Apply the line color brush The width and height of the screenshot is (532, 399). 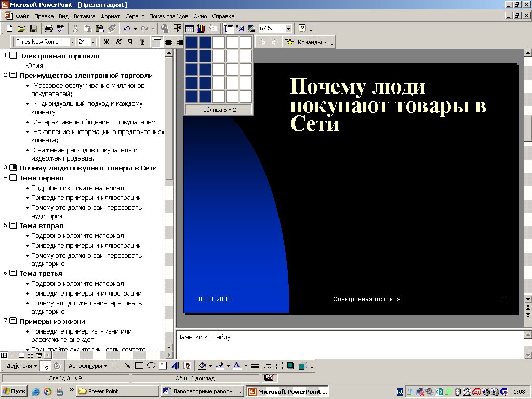click(220, 366)
